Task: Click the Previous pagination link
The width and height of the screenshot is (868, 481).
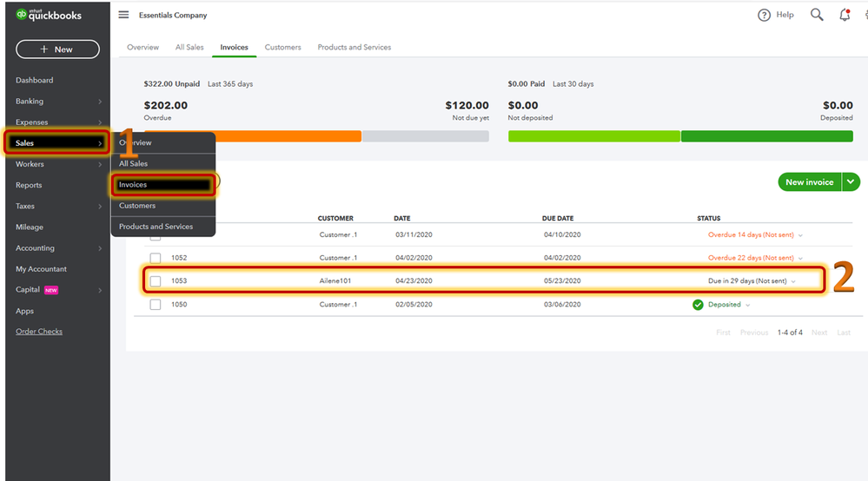Action: (x=754, y=333)
